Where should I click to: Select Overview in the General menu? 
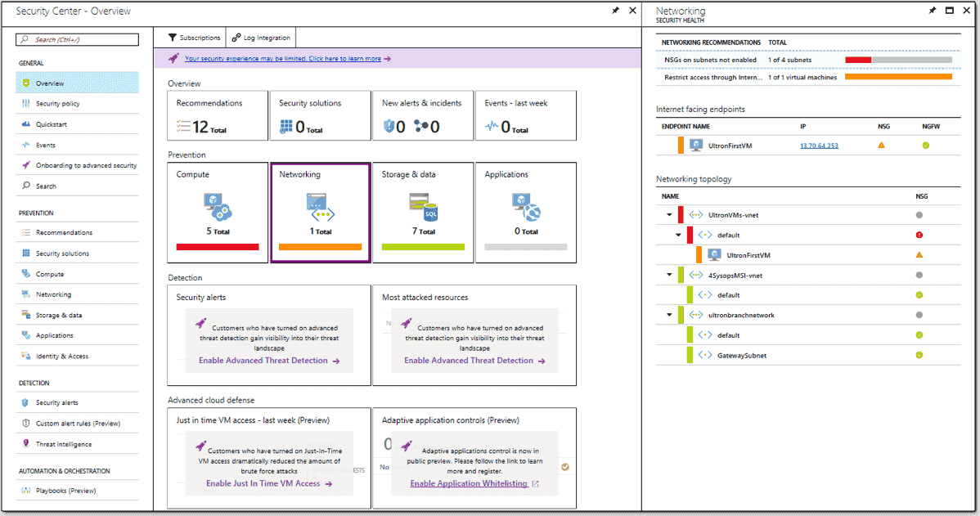coord(78,83)
